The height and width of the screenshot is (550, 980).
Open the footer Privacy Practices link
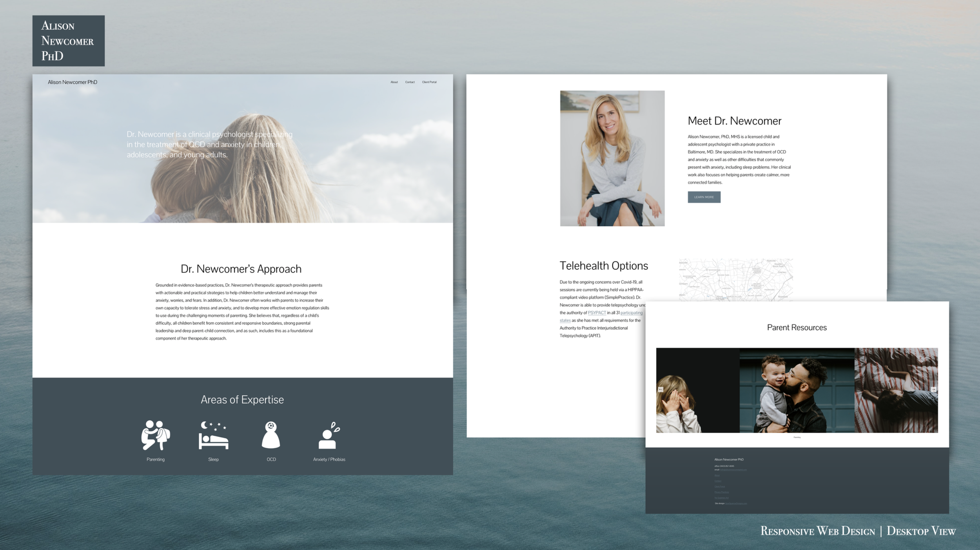coord(721,492)
